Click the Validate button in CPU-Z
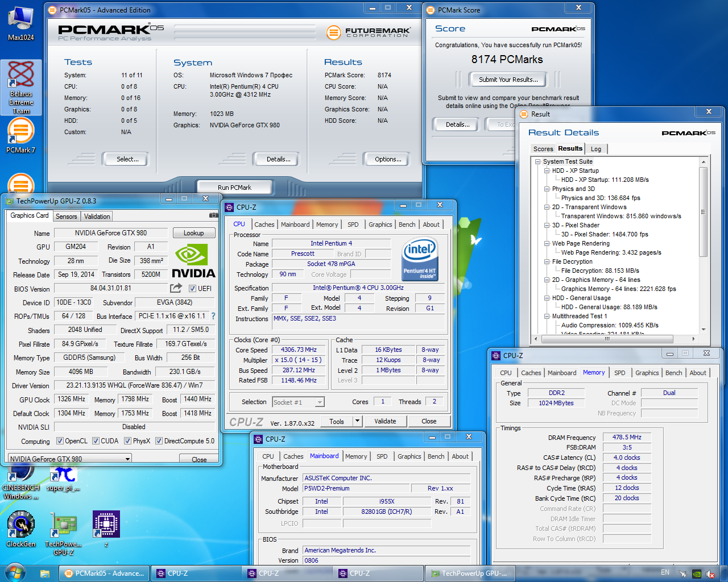This screenshot has width=728, height=582. coord(385,421)
